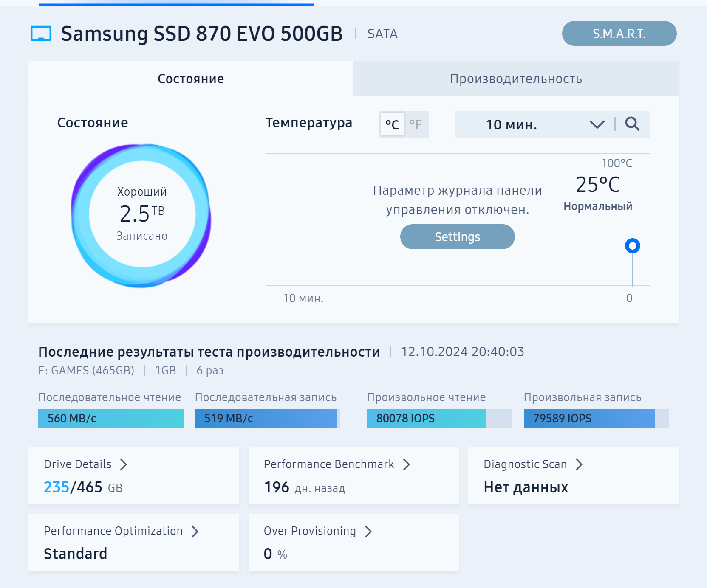Click the 1GB test size text

click(165, 371)
